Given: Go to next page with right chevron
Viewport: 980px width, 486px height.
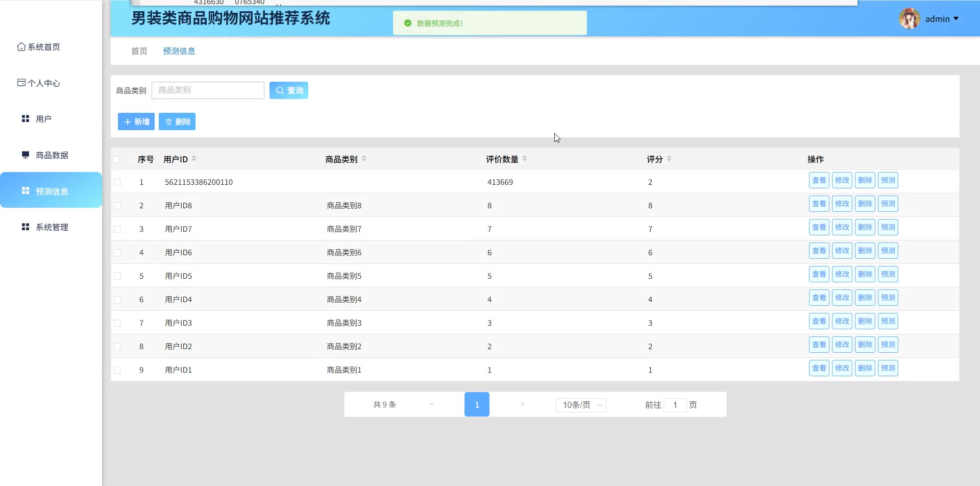Looking at the screenshot, I should pos(522,404).
